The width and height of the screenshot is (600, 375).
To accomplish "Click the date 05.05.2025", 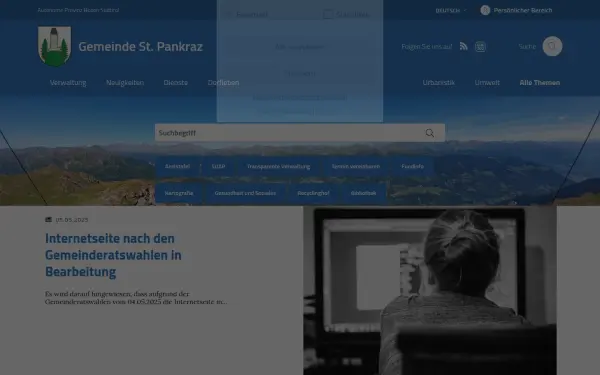I will [72, 220].
